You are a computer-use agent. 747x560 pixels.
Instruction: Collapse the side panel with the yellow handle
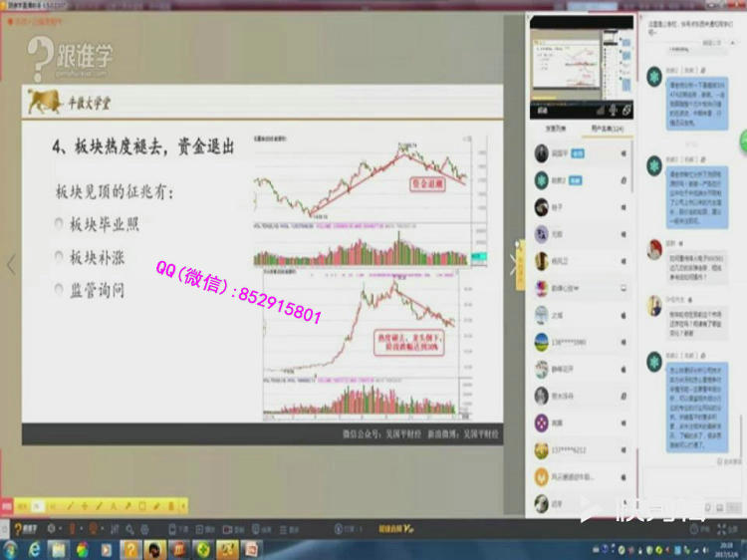(x=518, y=266)
